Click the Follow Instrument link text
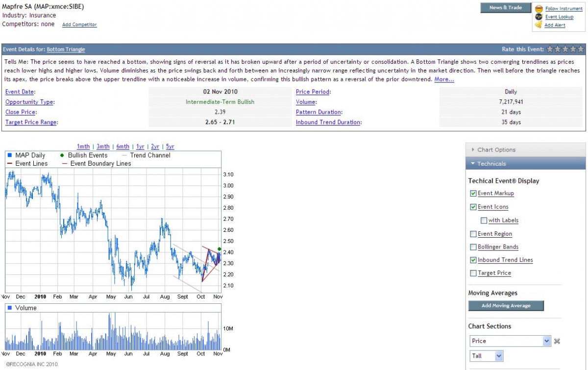This screenshot has height=370, width=588. pos(564,9)
